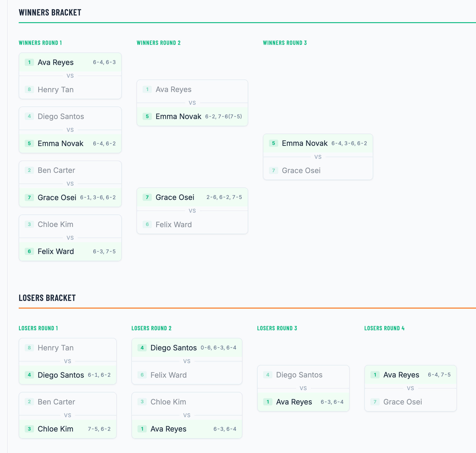Select Felix Ward in Winners Round 2
476x453 pixels.
point(192,225)
